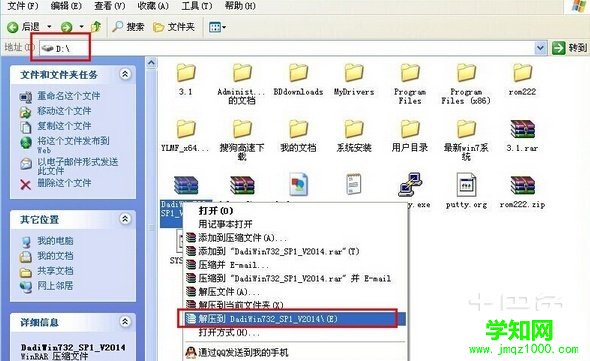Click the 后退 back button
The width and height of the screenshot is (590, 361).
click(x=24, y=27)
